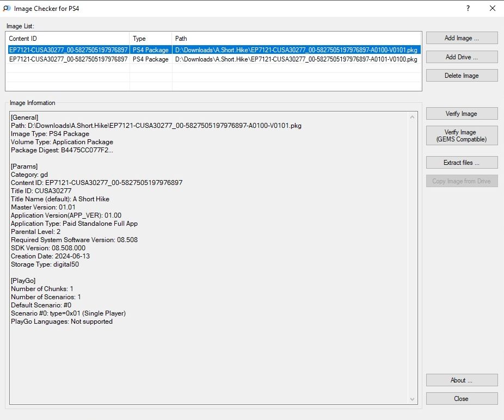Click the Image Type: PS4 Package line
504x420 pixels.
tap(50, 134)
